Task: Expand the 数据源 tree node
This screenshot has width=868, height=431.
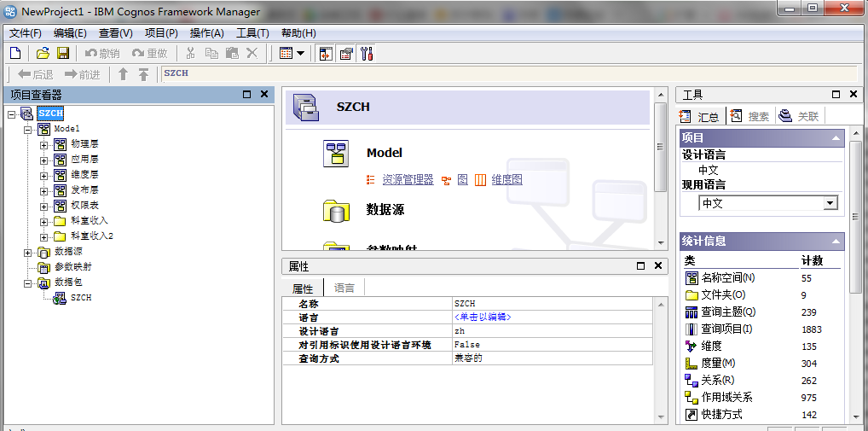Action: pyautogui.click(x=27, y=253)
